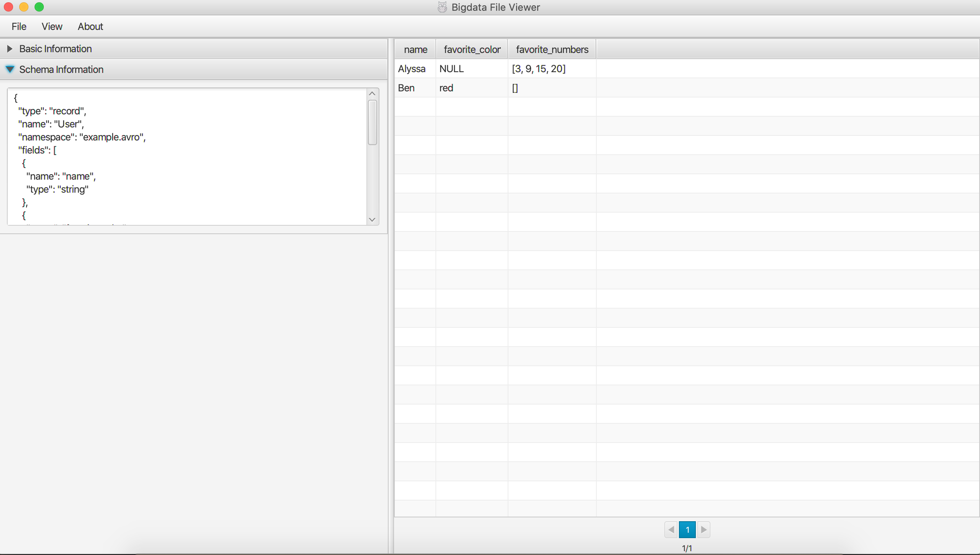This screenshot has width=980, height=555.
Task: Select the Alyssa table row
Action: click(x=412, y=69)
